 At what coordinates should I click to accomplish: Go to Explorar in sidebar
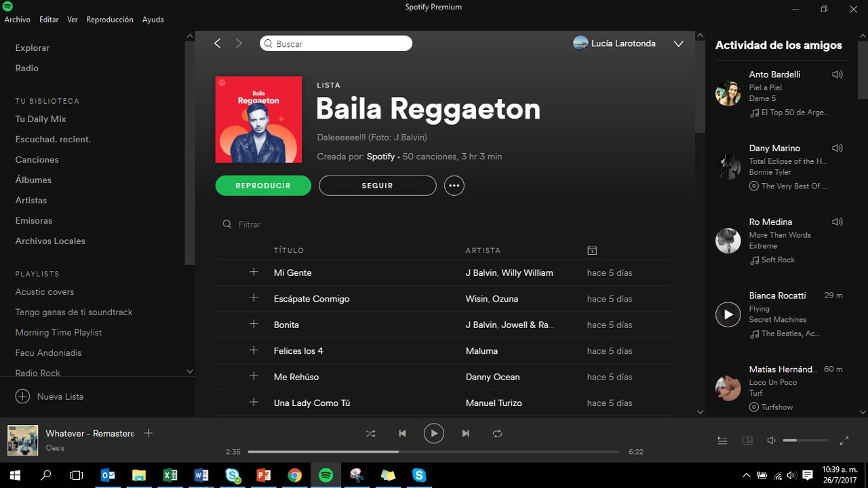click(x=33, y=47)
